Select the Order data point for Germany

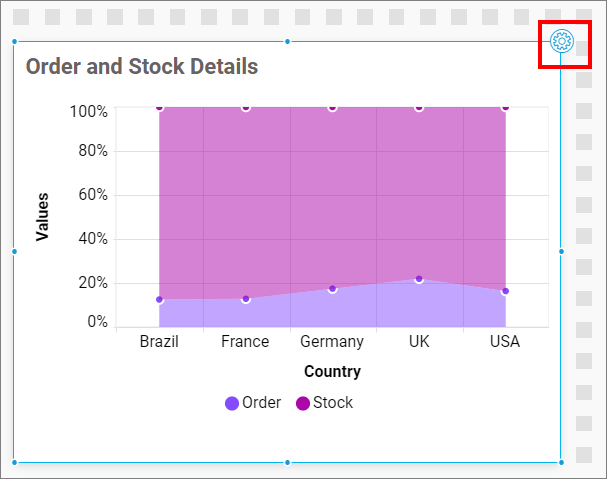pyautogui.click(x=332, y=289)
